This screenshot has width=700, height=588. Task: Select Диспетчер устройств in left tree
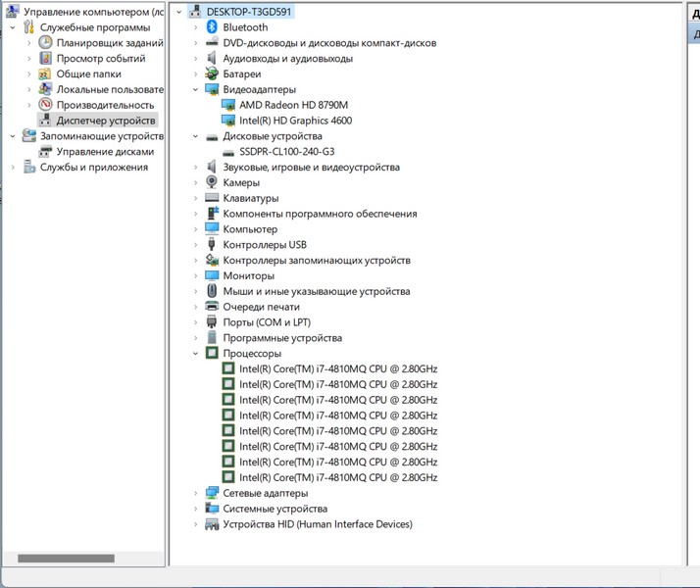tap(106, 121)
